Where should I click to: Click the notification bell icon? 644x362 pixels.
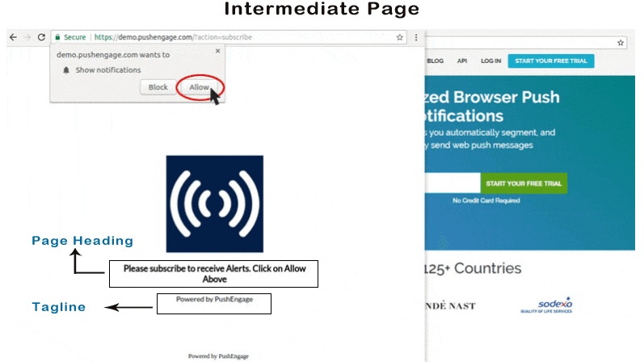(x=66, y=70)
